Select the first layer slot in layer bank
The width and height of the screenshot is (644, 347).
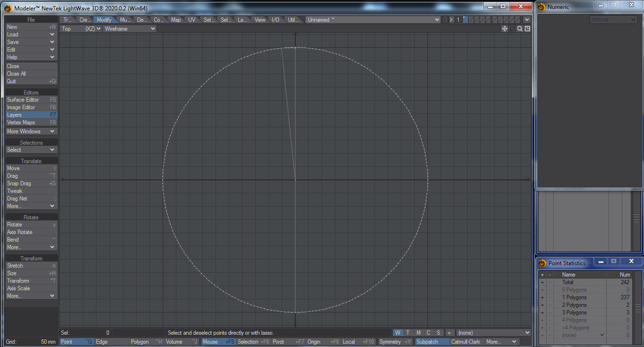[x=466, y=20]
